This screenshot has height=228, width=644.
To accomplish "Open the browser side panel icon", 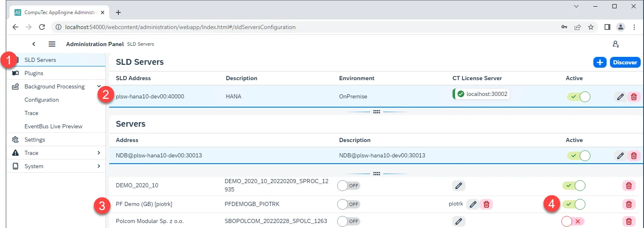I will tap(607, 27).
